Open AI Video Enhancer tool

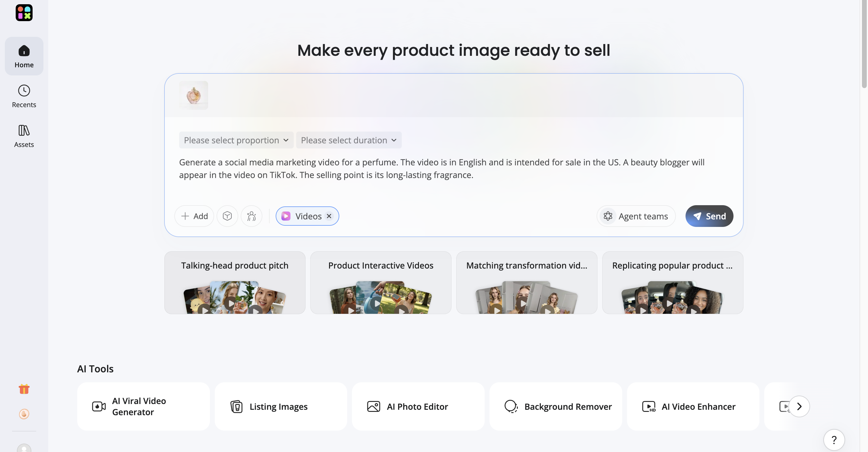pyautogui.click(x=693, y=406)
